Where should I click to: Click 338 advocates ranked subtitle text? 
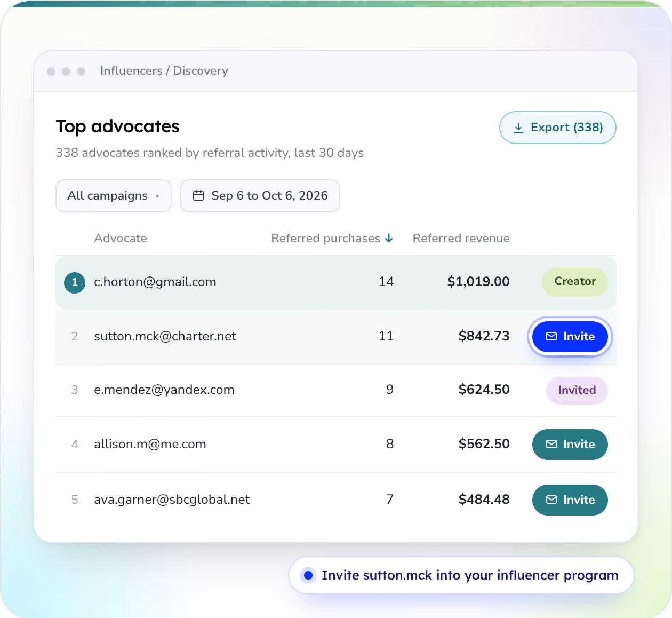[x=210, y=153]
